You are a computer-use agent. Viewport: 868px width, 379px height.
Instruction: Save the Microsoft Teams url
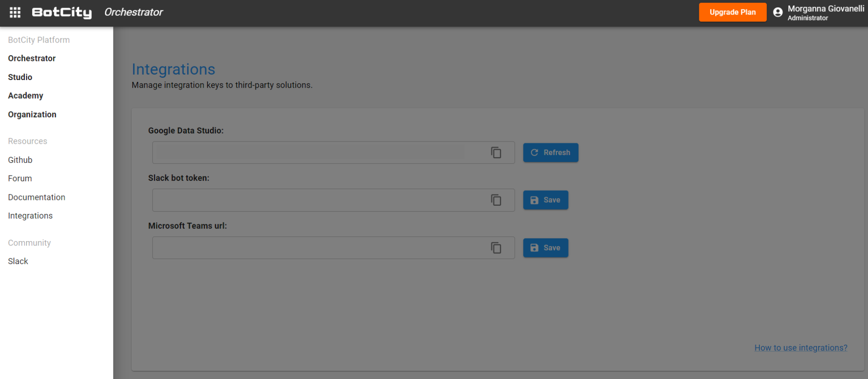point(545,248)
